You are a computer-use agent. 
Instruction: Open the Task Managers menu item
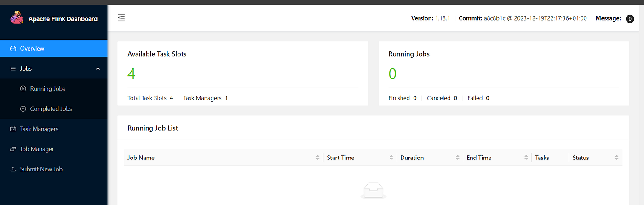coord(53,129)
